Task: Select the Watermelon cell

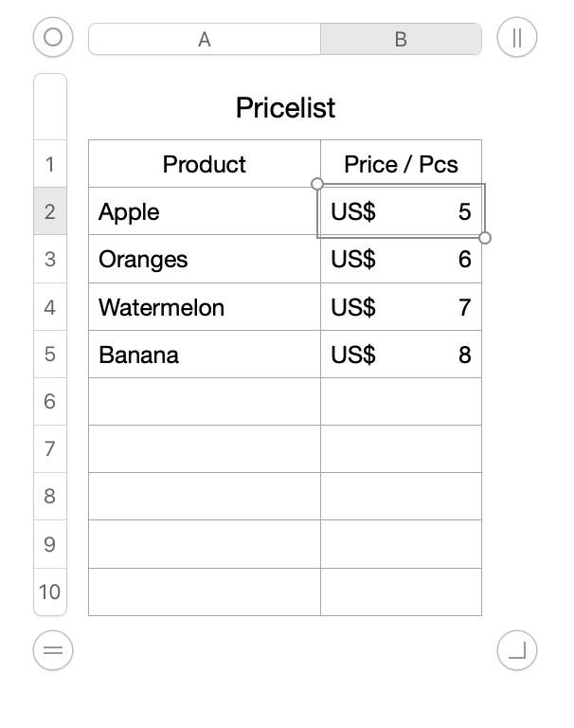Action: pyautogui.click(x=205, y=307)
